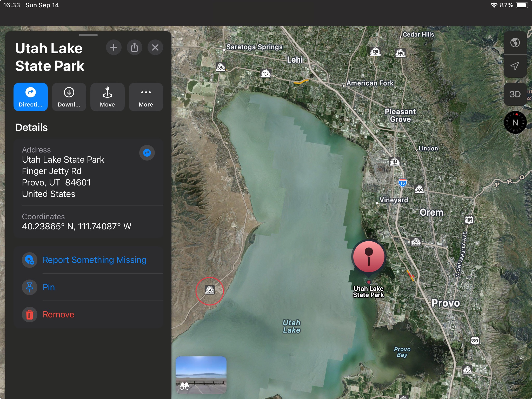Remove the dropped pin

[89, 314]
